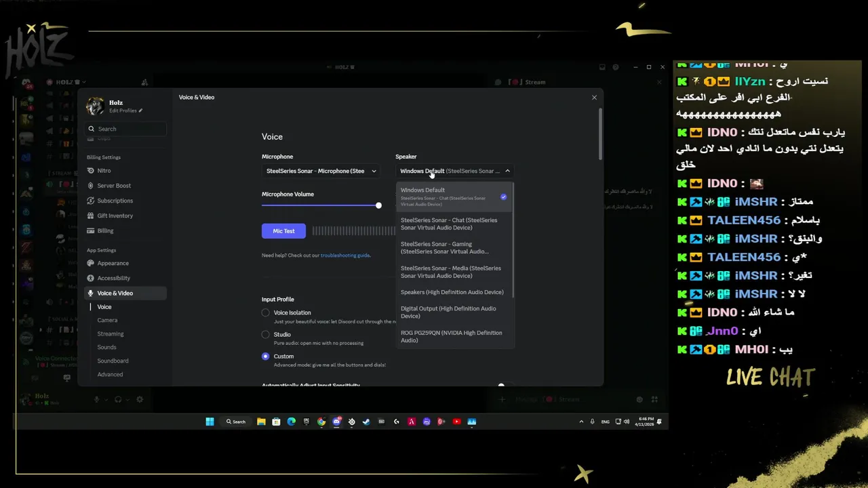Open SteelSeries GG from the taskbar
This screenshot has width=868, height=488.
351,422
